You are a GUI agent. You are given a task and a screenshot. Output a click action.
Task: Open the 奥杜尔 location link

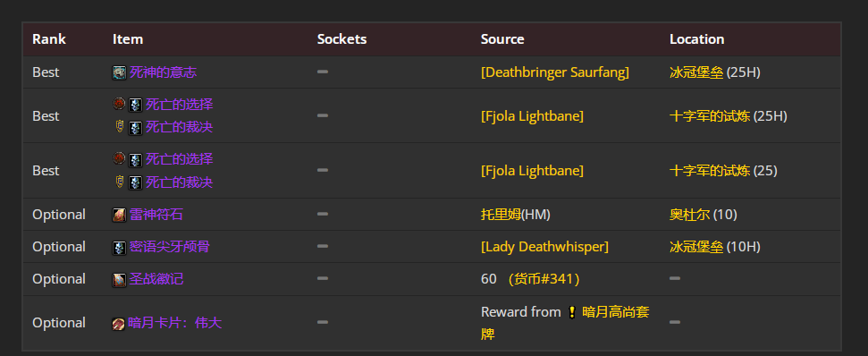click(689, 215)
